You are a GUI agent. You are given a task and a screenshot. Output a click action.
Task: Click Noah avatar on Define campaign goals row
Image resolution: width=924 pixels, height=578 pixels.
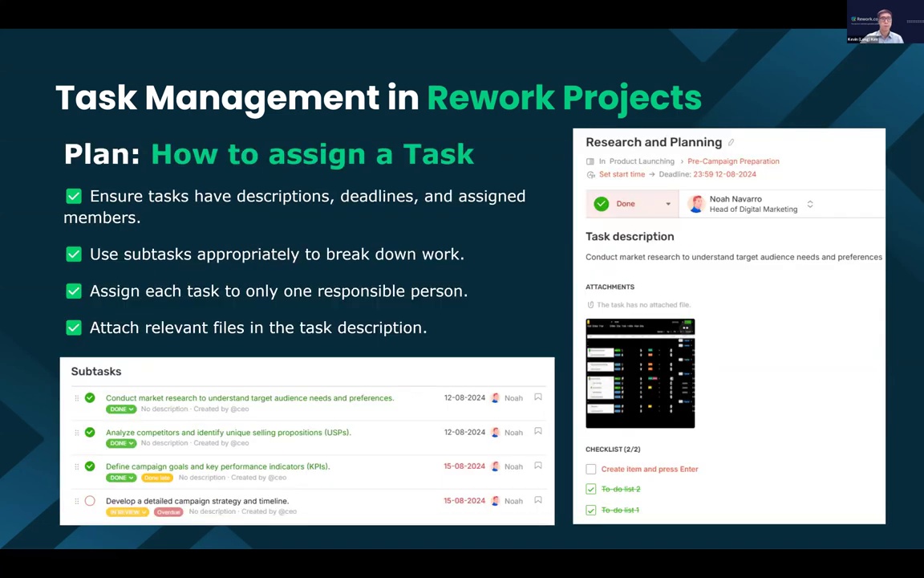click(x=496, y=466)
